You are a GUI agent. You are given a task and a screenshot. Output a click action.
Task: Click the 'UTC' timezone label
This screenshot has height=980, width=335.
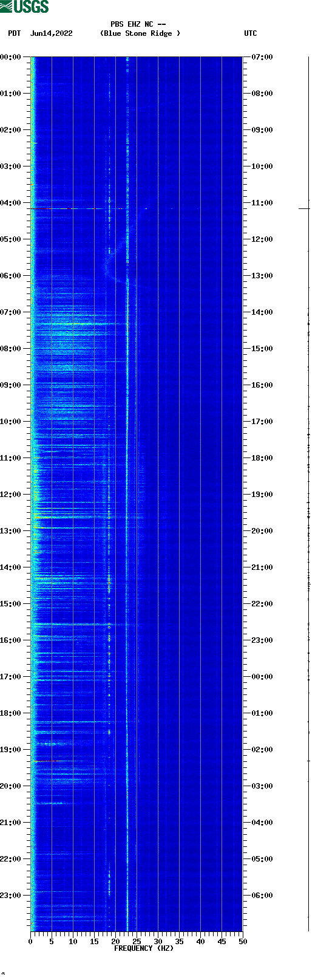click(x=251, y=33)
